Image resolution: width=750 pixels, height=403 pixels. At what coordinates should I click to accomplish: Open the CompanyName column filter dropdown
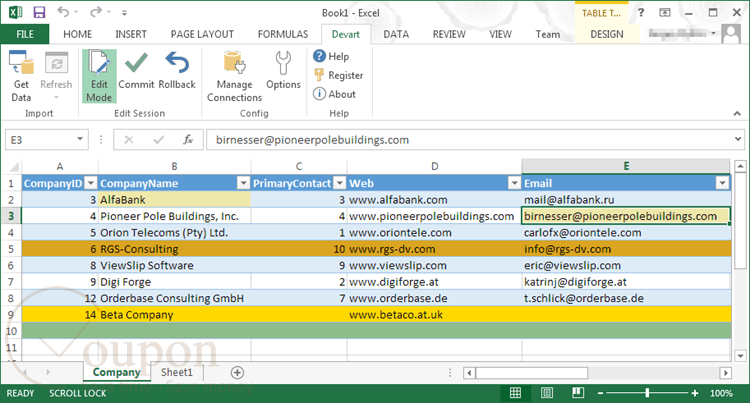tap(243, 183)
